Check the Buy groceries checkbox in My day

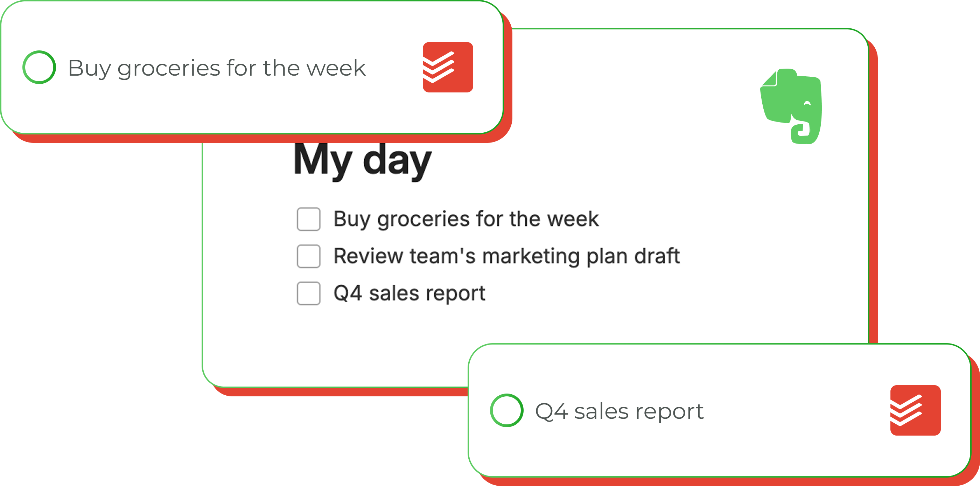click(x=309, y=219)
